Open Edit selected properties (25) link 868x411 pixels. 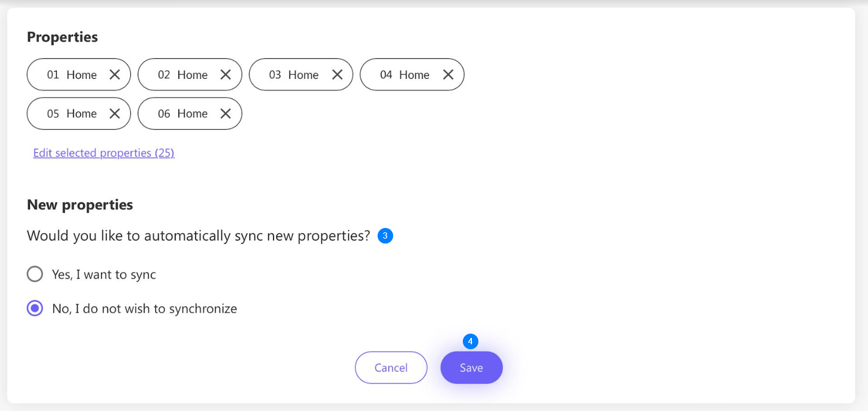104,153
